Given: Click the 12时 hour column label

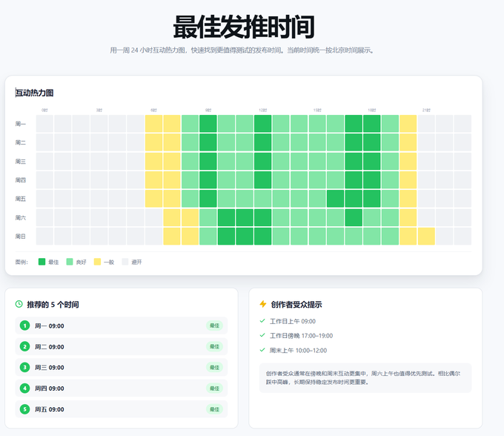Looking at the screenshot, I should (x=262, y=110).
